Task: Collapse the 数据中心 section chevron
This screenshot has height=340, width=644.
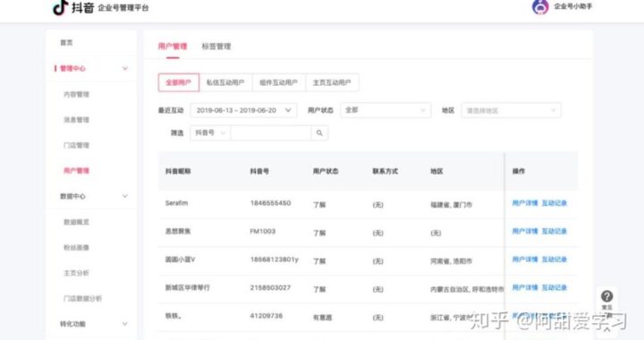Action: click(125, 196)
